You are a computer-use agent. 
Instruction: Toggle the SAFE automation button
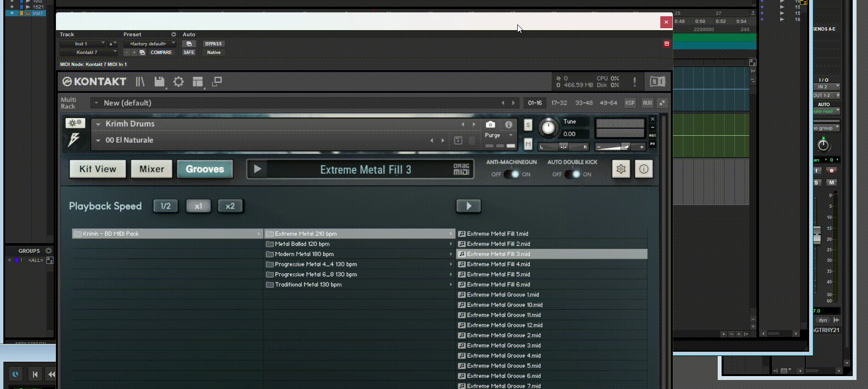(x=189, y=53)
